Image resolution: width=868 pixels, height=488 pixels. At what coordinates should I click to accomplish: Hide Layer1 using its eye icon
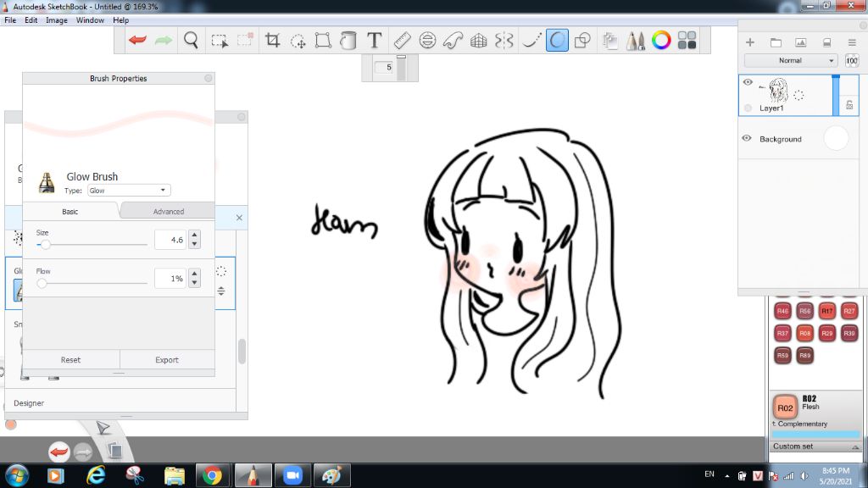click(748, 82)
